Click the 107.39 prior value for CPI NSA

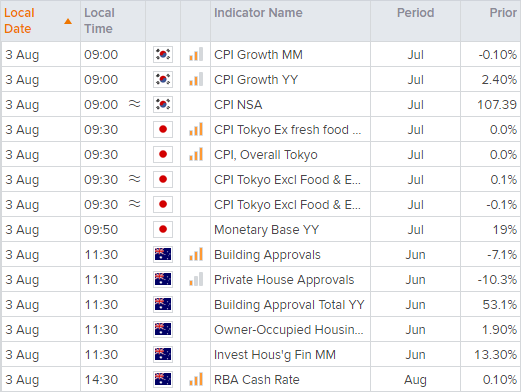pos(497,105)
